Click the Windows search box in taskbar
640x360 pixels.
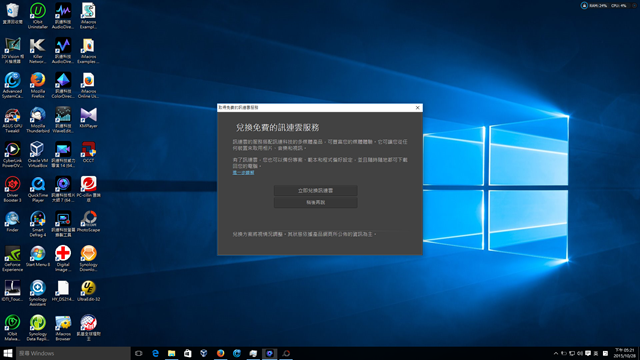tap(73, 353)
